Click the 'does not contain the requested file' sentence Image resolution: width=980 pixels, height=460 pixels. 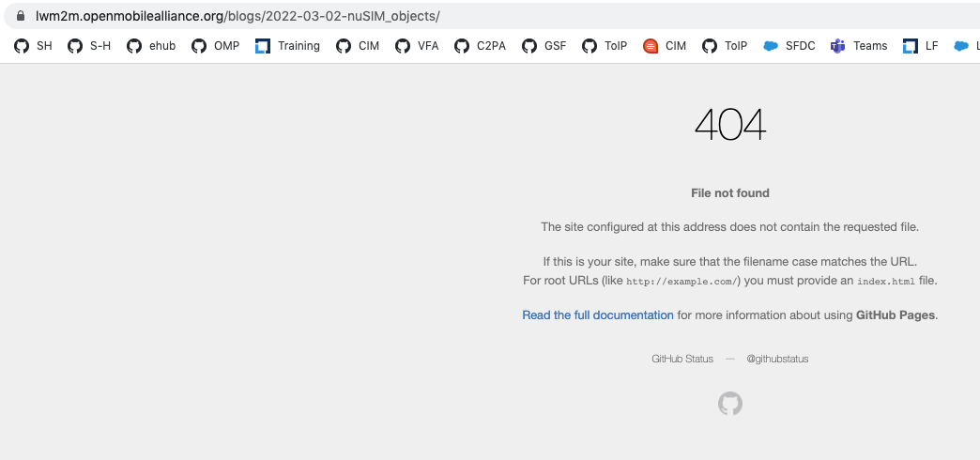coord(730,227)
